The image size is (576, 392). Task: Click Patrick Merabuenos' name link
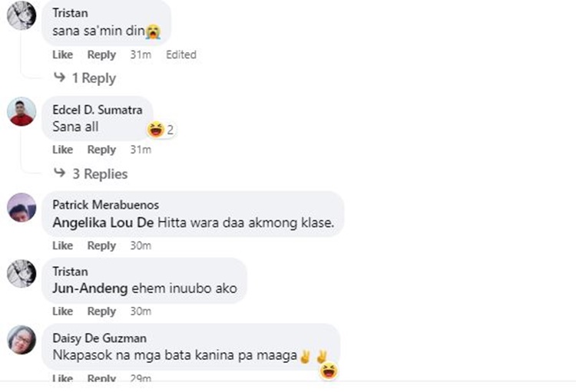click(105, 205)
